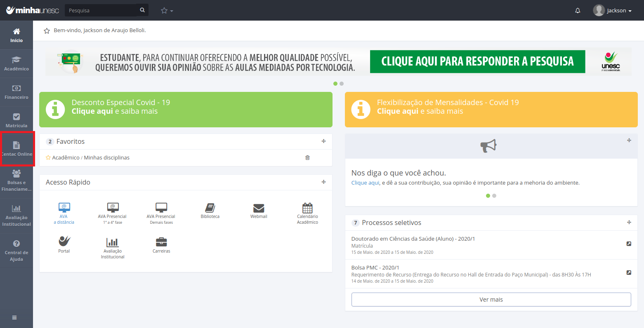
Task: Click the Ver mais button
Action: pos(491,300)
